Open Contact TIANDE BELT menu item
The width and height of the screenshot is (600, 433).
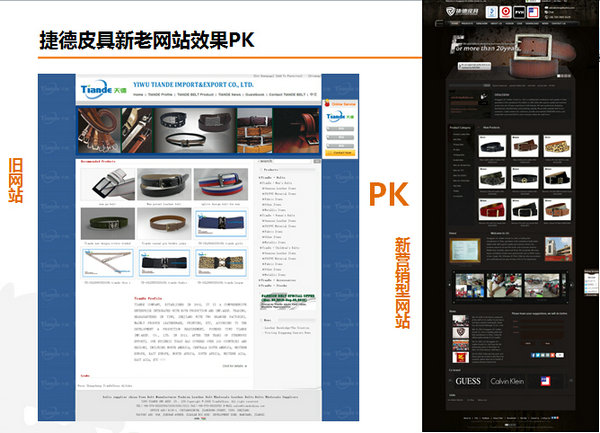(287, 94)
